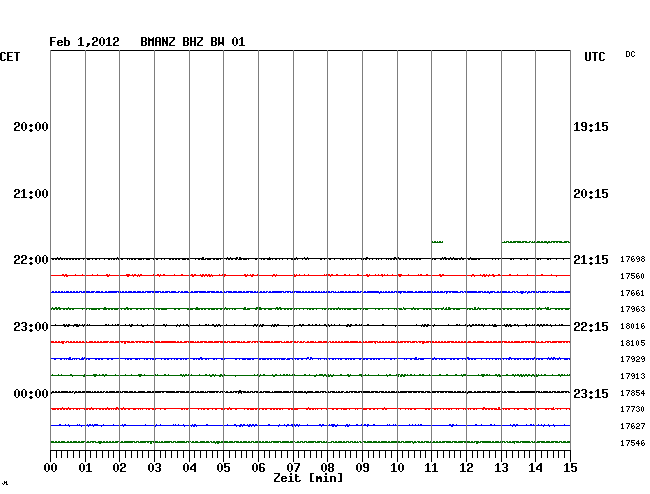Click the DC column heading
This screenshot has width=650, height=494.
point(630,54)
